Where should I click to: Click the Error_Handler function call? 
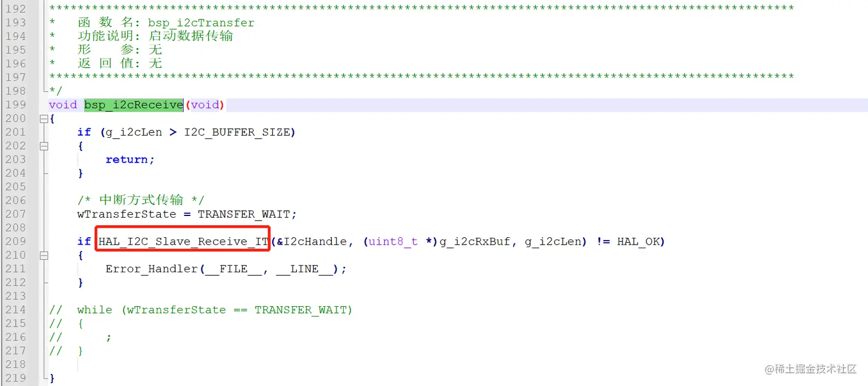(152, 269)
